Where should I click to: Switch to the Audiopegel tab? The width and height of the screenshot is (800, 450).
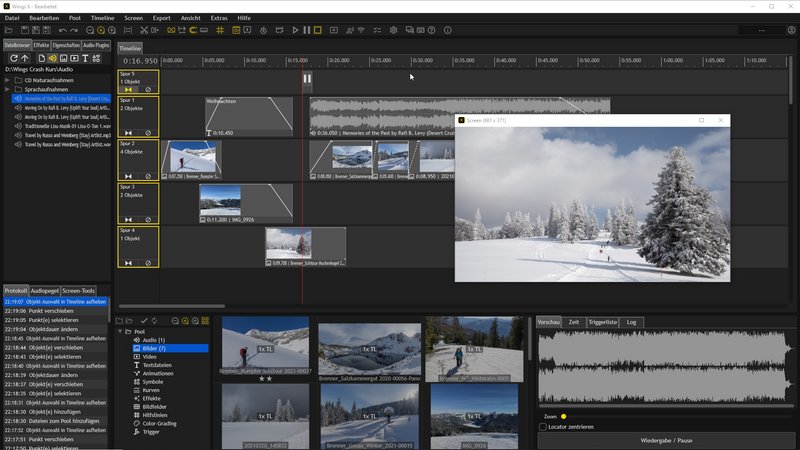tap(44, 291)
